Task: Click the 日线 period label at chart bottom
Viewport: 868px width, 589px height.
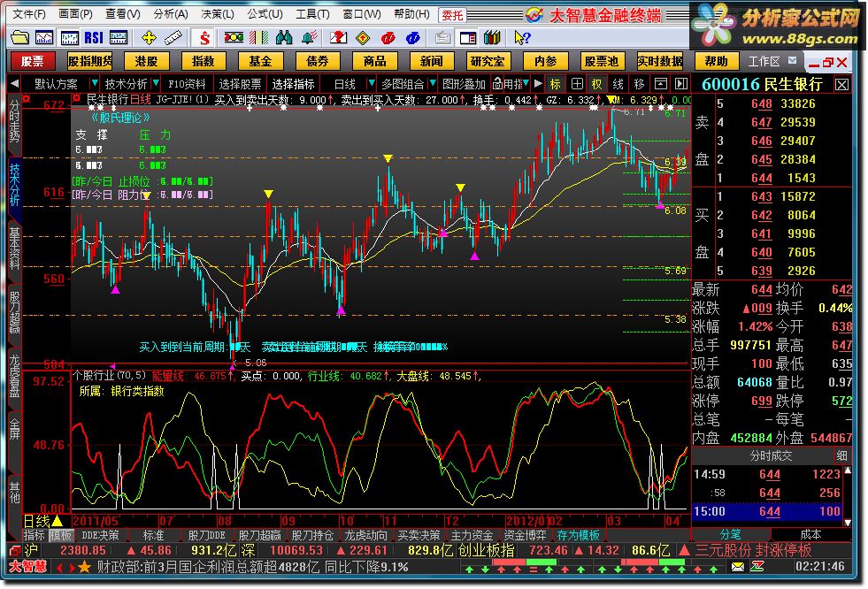Action: pos(36,521)
